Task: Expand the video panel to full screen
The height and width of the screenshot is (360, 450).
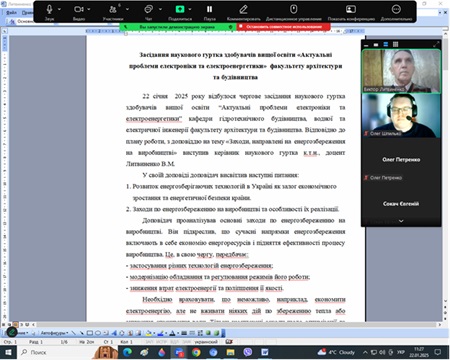Action: (436, 44)
